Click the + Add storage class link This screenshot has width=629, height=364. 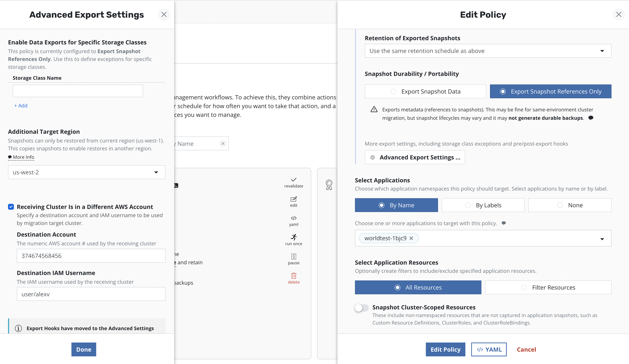point(21,106)
